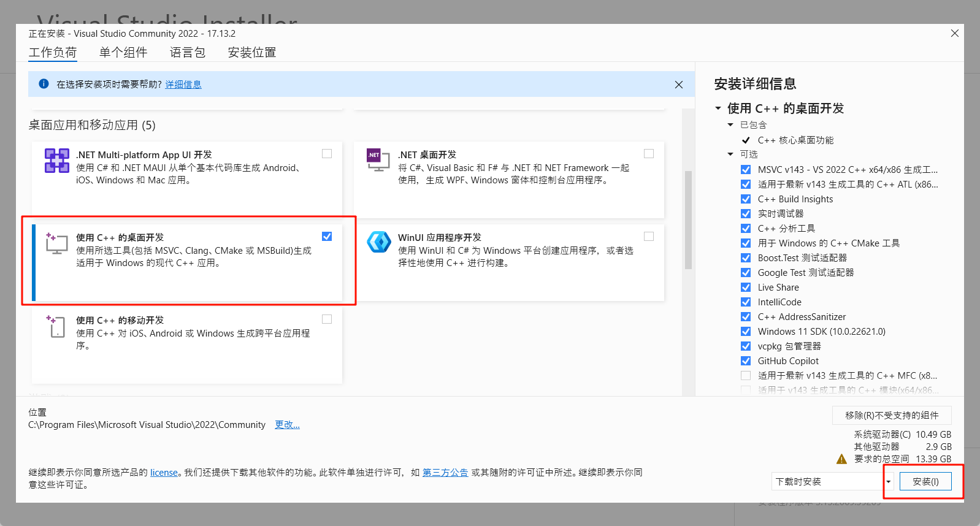980x526 pixels.
Task: Click the C++ core desktop features checkmark
Action: coord(746,140)
